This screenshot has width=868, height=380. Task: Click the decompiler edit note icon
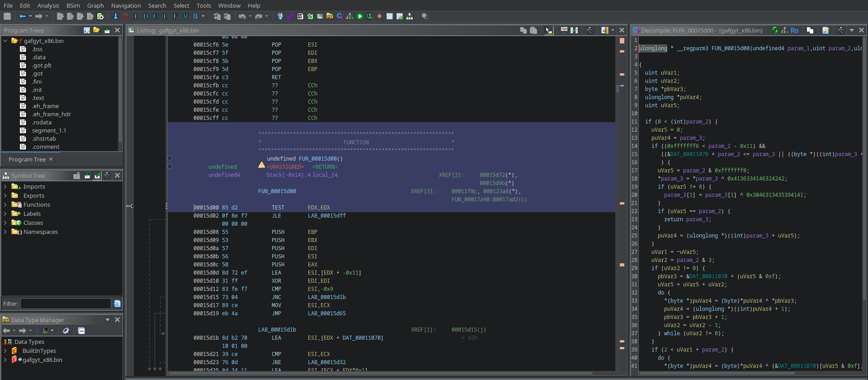(x=826, y=30)
